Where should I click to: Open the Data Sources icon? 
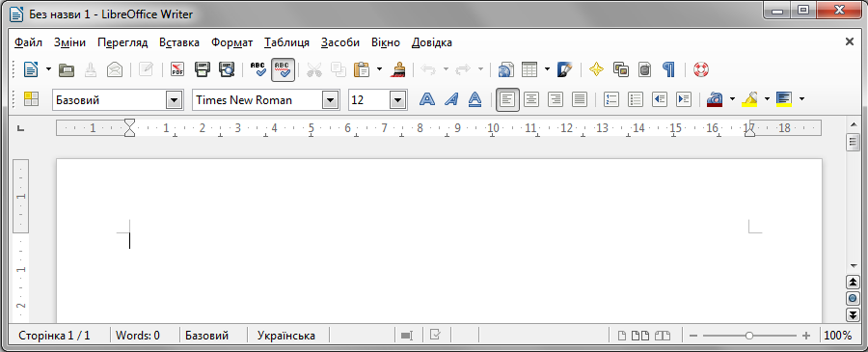pyautogui.click(x=645, y=69)
